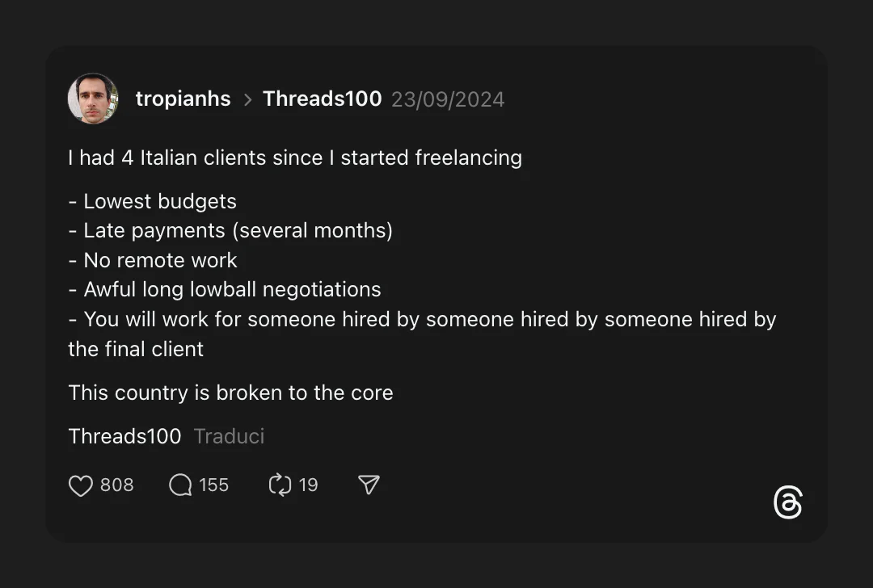Click the chevron arrow after tropianhs
Screen dimensions: 873x588
[247, 99]
